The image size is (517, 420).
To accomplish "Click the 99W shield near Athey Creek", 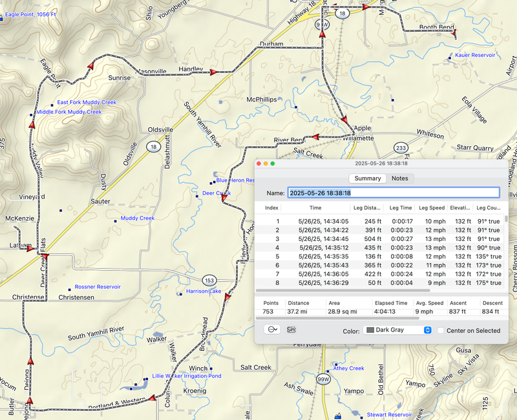I will [x=323, y=379].
